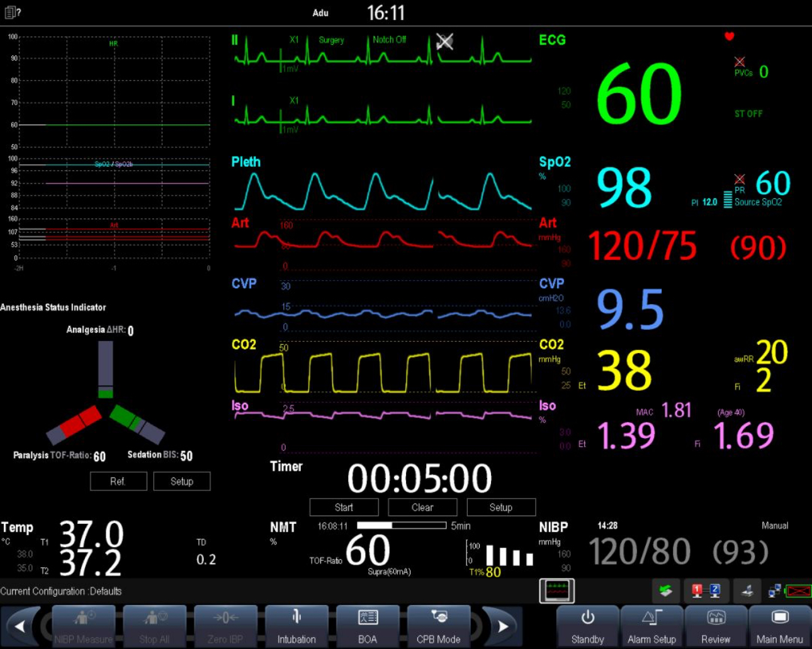
Task: Open the BOA dashboard quick key
Action: pos(368,626)
